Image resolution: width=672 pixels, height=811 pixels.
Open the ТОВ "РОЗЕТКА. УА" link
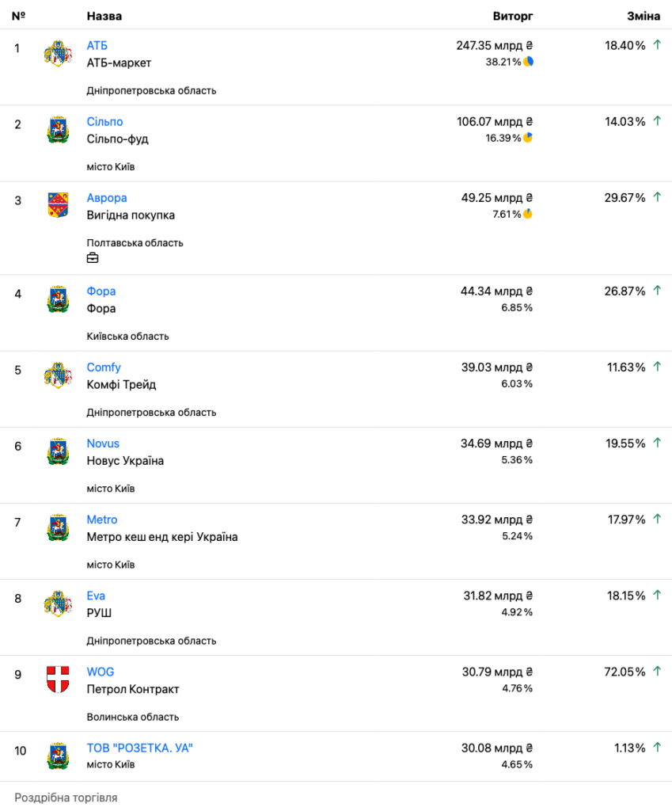(140, 748)
